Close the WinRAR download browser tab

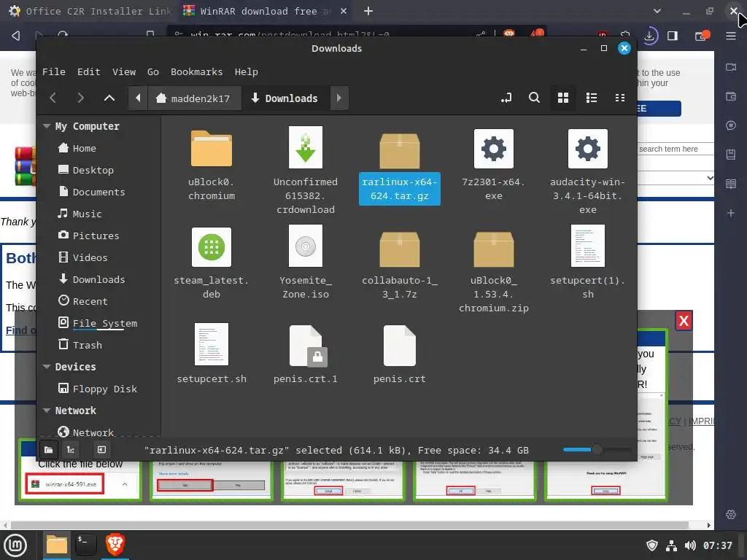[x=344, y=11]
